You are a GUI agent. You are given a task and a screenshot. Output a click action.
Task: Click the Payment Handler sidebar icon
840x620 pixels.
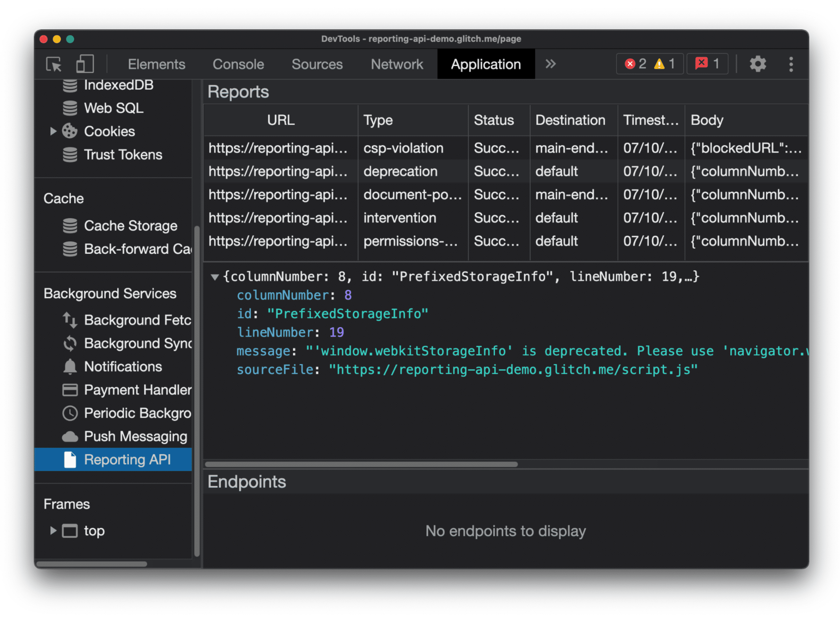tap(70, 391)
